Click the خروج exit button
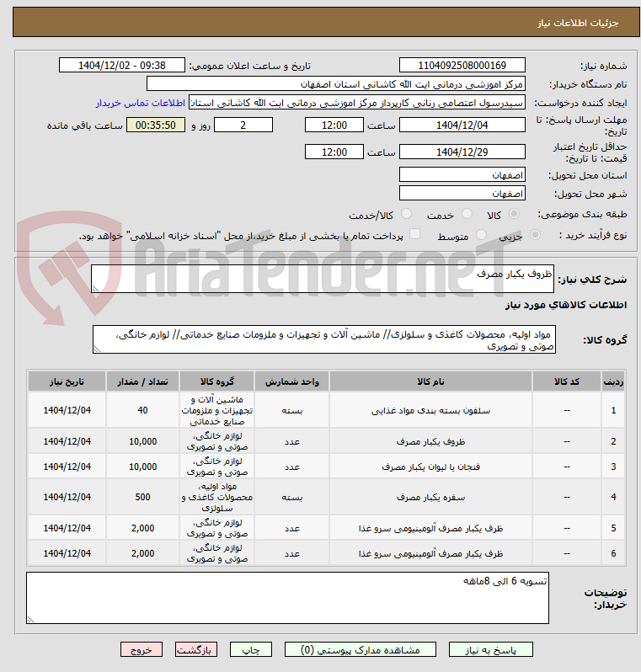Image resolution: width=641 pixels, height=672 pixels. [142, 650]
